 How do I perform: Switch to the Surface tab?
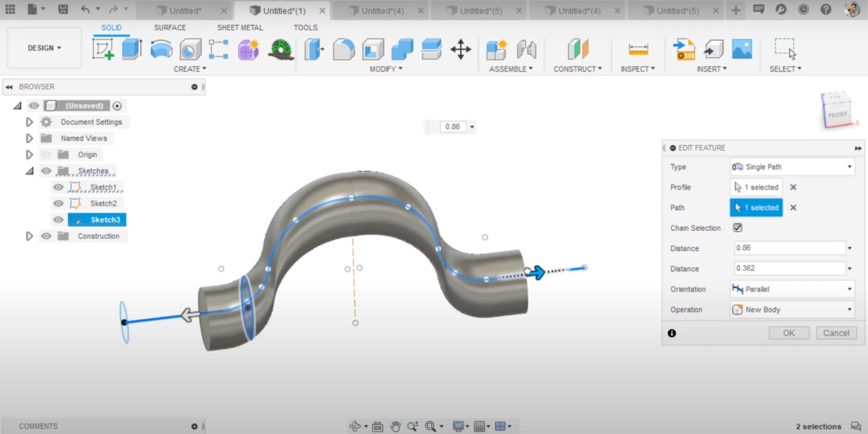170,27
